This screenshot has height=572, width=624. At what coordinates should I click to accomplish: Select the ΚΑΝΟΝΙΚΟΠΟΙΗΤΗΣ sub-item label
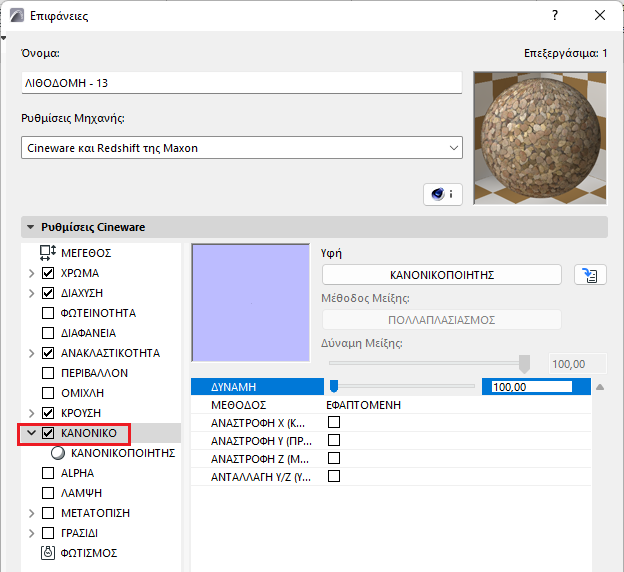tap(123, 453)
